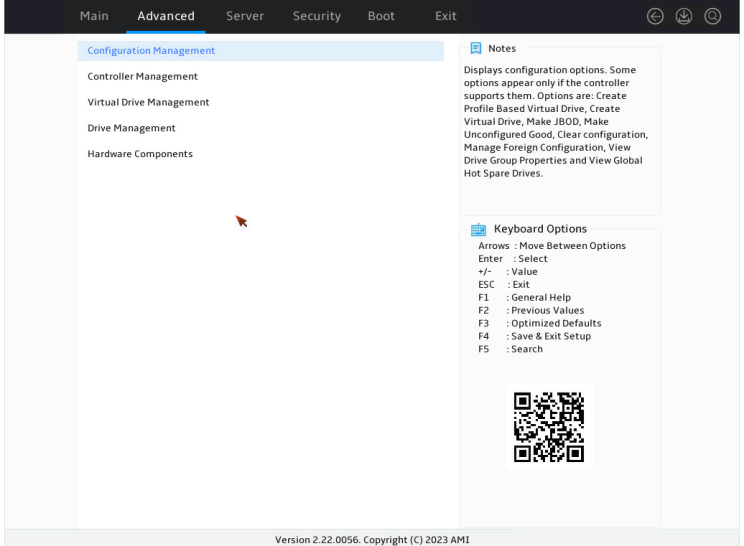Click the 'Enter : Select' line
This screenshot has width=744, height=546.
[x=512, y=259]
